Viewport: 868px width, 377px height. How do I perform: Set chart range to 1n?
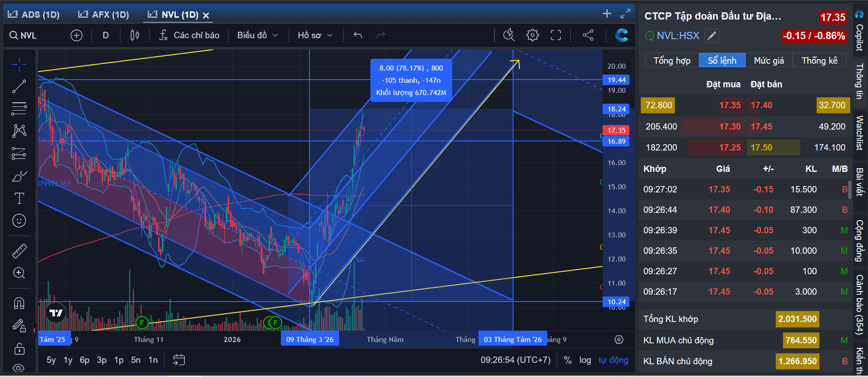(x=153, y=360)
